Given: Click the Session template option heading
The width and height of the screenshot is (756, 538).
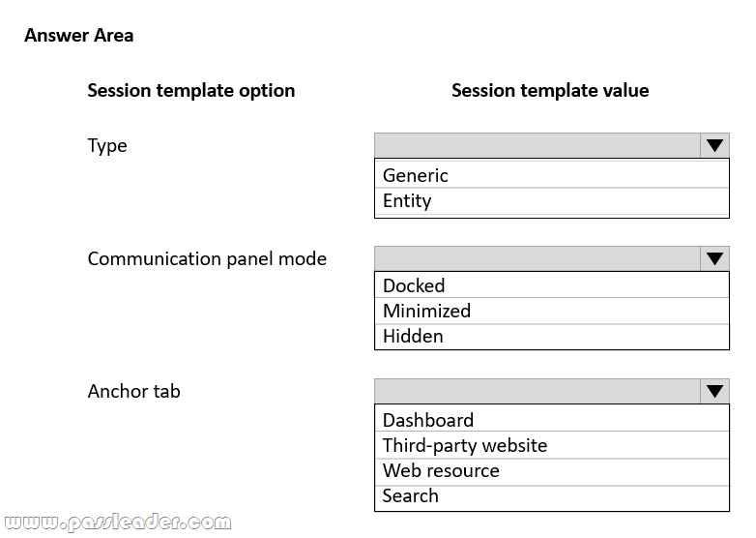Looking at the screenshot, I should click(191, 91).
